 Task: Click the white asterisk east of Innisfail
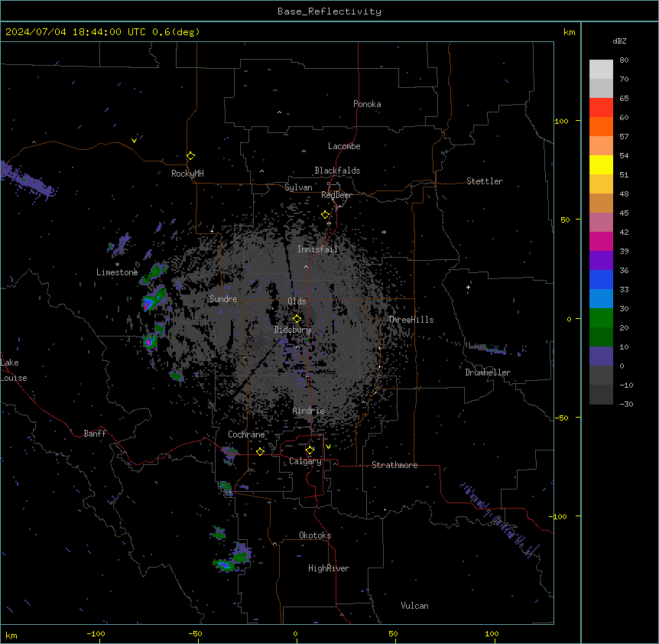[384, 232]
